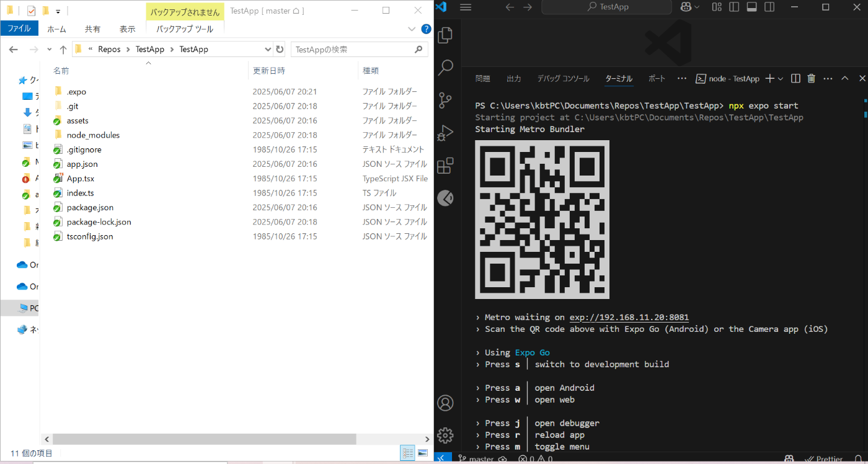Open the Copilot dropdown chevron
The width and height of the screenshot is (868, 464).
tap(697, 7)
